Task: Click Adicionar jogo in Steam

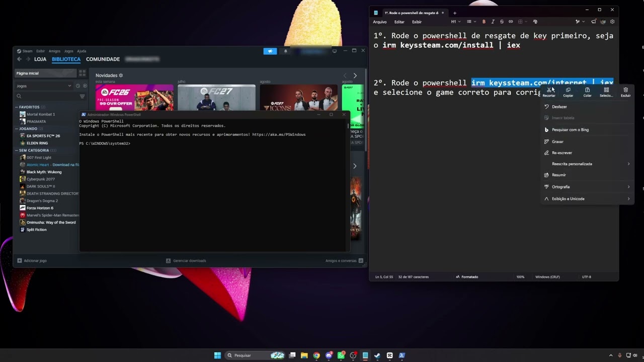Action: pyautogui.click(x=32, y=260)
